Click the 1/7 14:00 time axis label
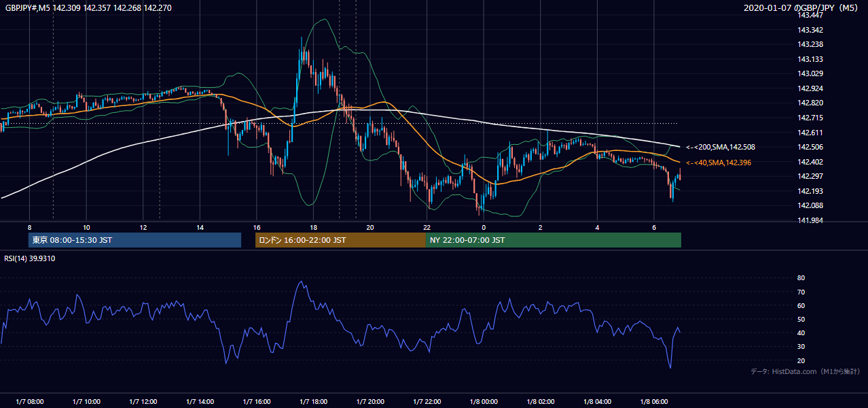Viewport: 868px width, 408px height. 200,402
